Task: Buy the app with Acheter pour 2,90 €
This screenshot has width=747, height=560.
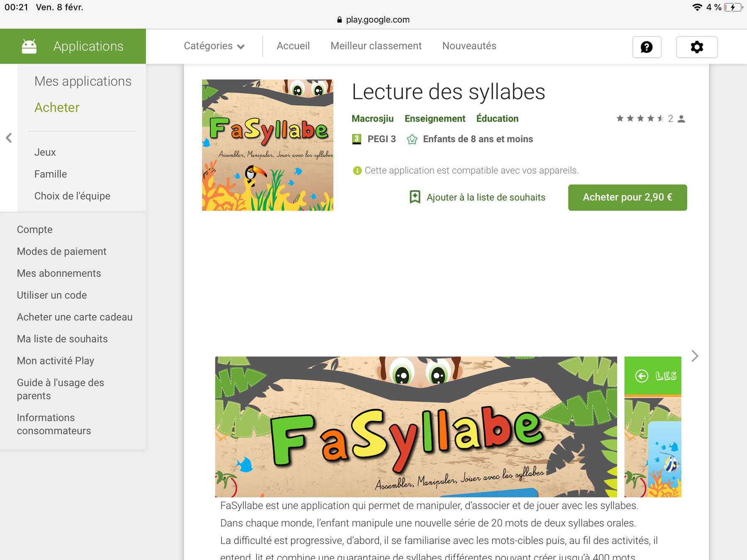Action: (627, 197)
